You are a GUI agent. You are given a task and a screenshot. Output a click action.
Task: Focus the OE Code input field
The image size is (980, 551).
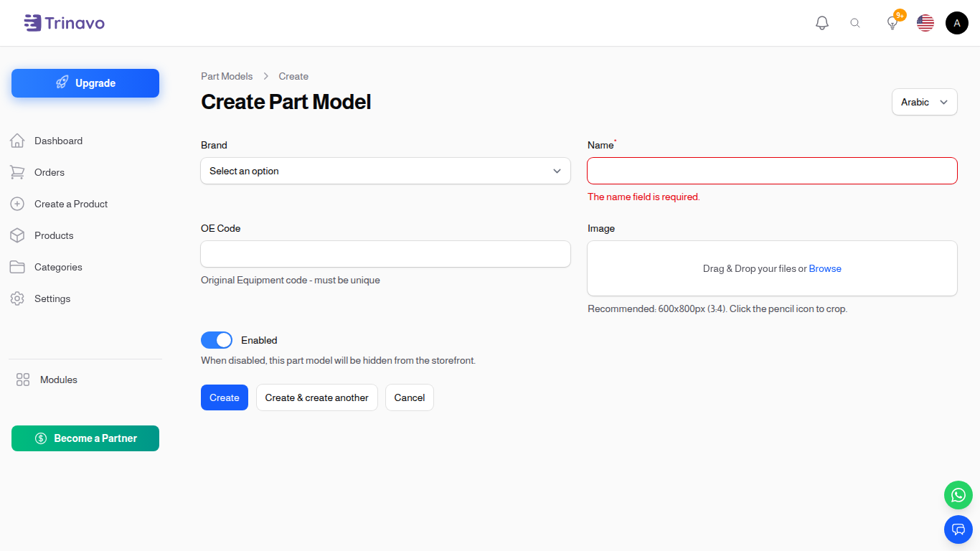tap(385, 254)
